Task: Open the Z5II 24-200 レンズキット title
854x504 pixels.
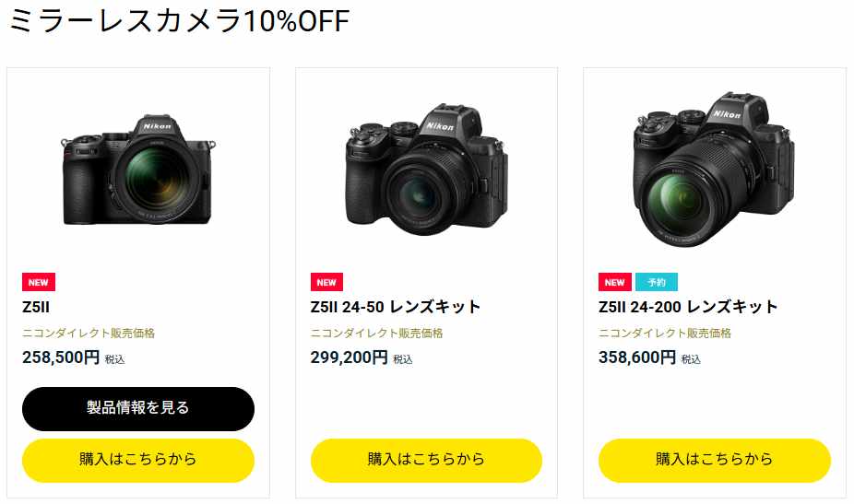Action: (688, 307)
